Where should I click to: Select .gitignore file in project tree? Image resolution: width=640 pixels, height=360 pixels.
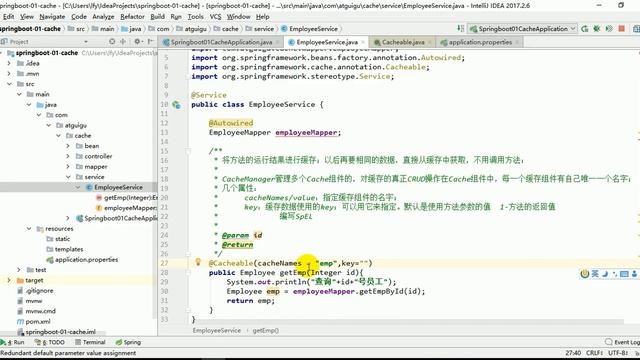(x=35, y=291)
